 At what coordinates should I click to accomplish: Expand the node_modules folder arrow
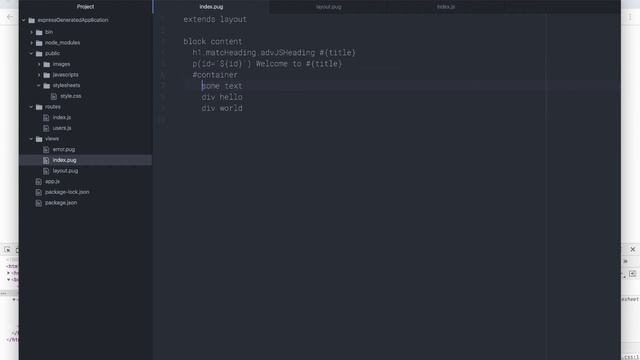31,42
